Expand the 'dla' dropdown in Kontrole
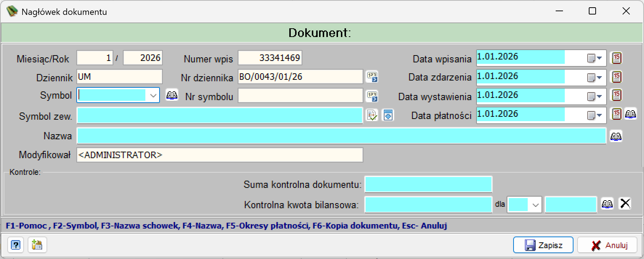644x259 pixels. [535, 205]
